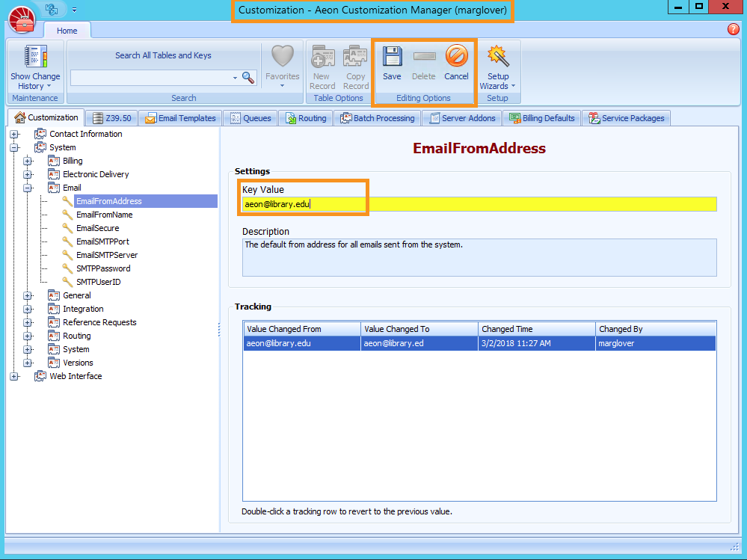Image resolution: width=747 pixels, height=560 pixels.
Task: Click the help question mark icon
Action: point(733,30)
